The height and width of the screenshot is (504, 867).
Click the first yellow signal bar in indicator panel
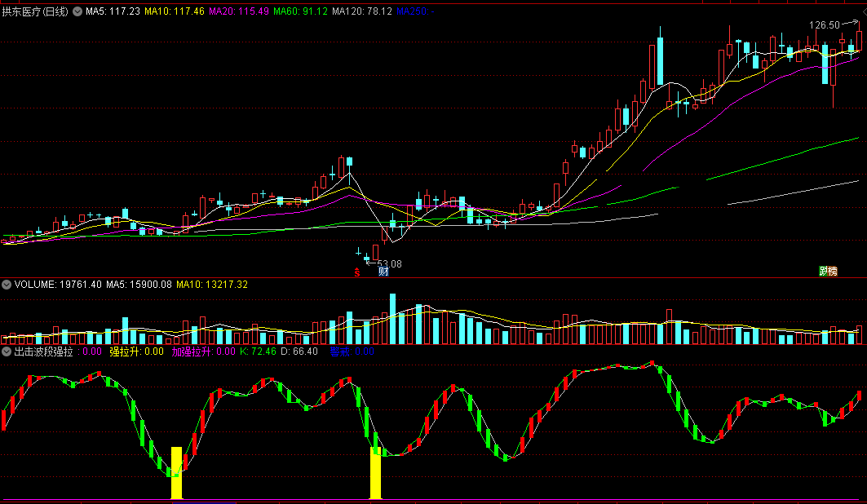coord(176,473)
